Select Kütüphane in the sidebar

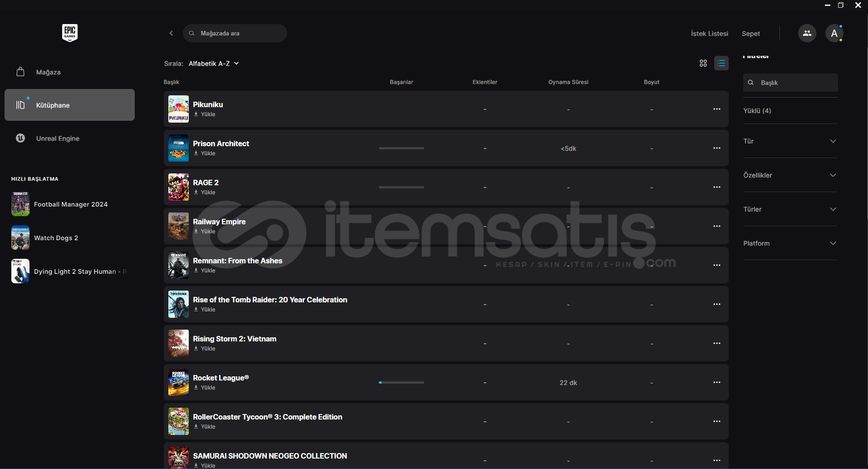pos(69,105)
